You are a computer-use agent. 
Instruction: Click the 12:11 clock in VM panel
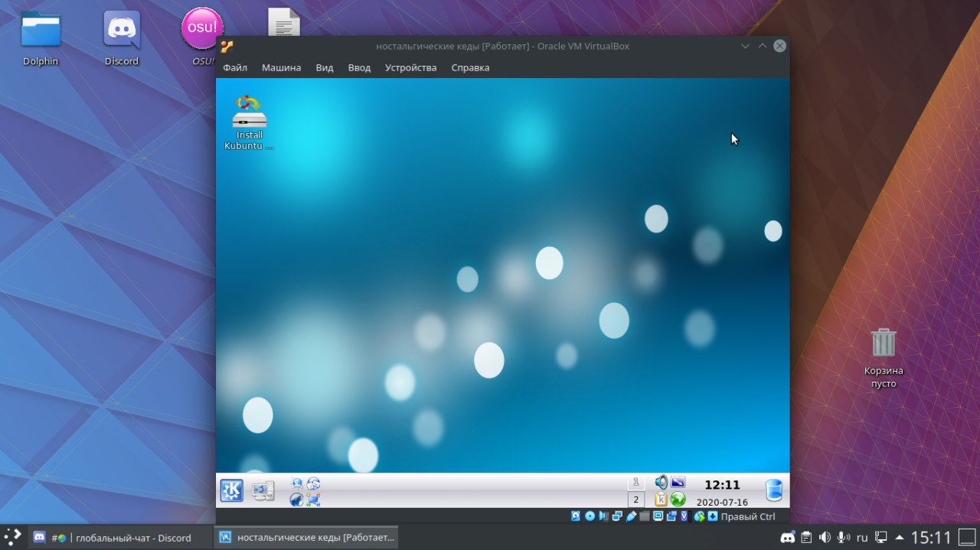pos(722,485)
